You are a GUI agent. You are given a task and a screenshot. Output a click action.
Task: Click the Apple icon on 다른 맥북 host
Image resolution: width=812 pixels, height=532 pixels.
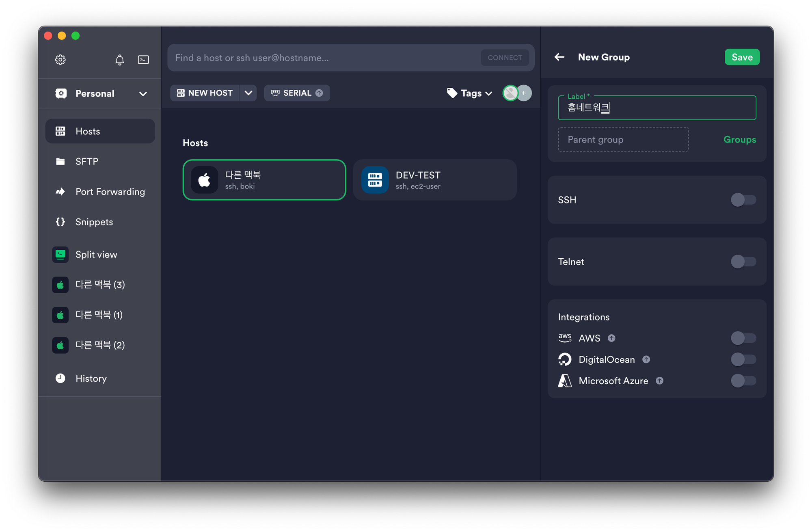[204, 180]
